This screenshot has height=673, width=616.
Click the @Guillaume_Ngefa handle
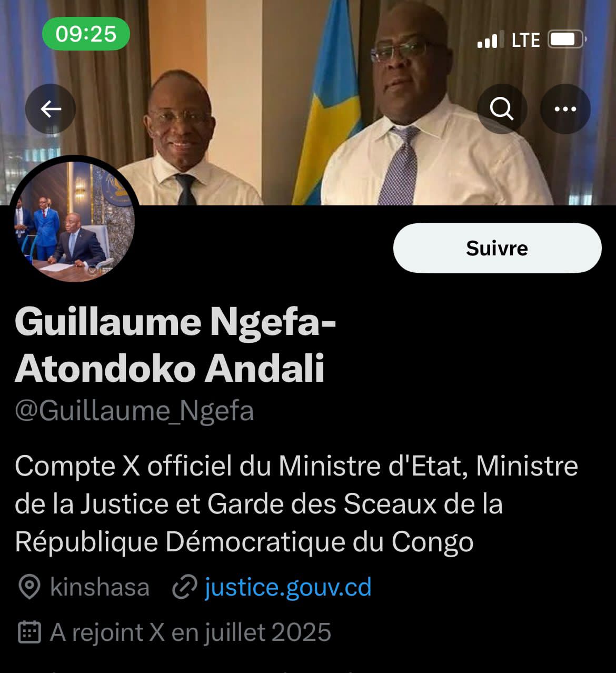[134, 411]
